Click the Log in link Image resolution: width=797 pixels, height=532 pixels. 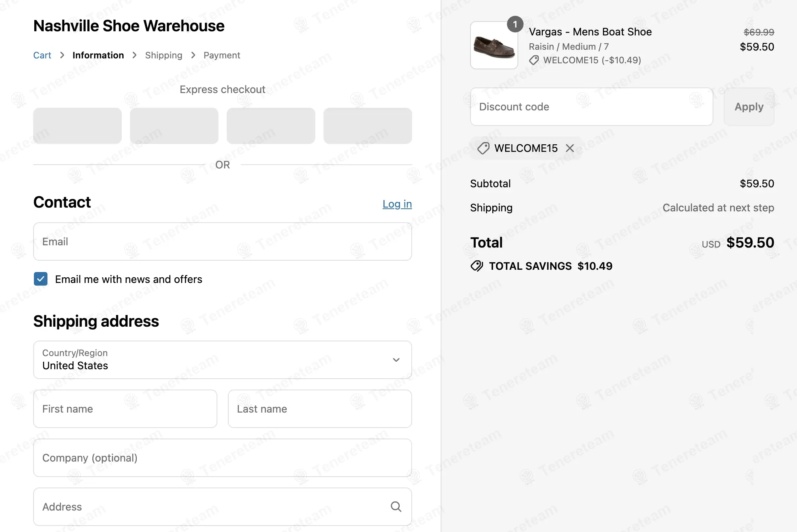[x=397, y=204]
